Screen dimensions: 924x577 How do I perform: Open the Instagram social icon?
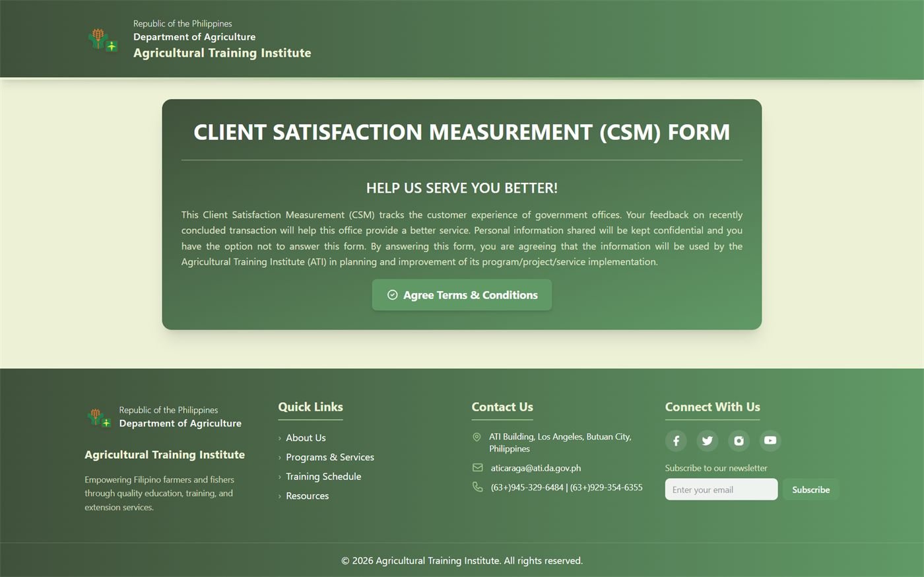(739, 440)
